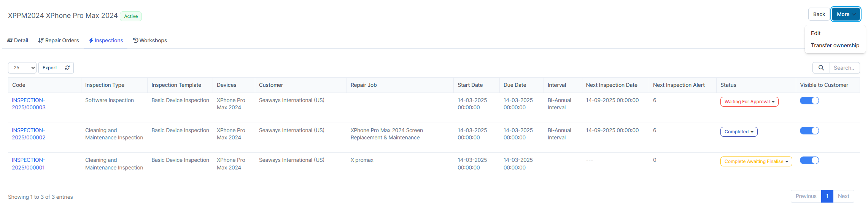Switch to the Repair Orders tab

[x=59, y=40]
